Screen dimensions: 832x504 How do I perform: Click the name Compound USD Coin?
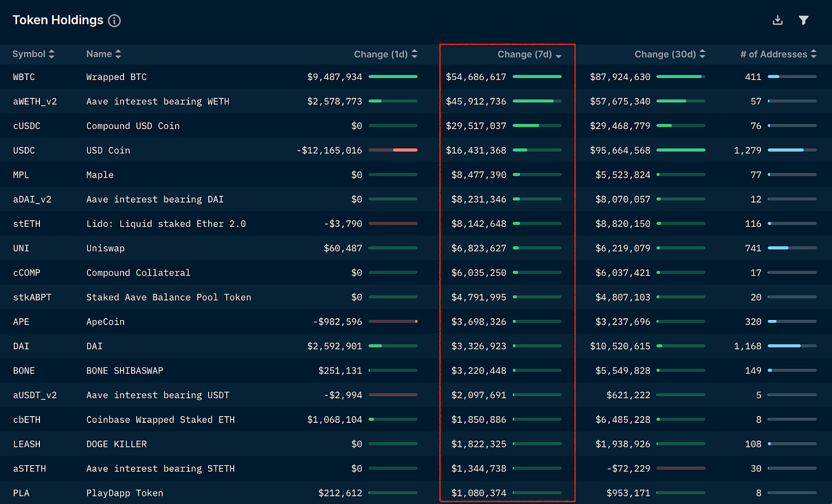tap(133, 126)
